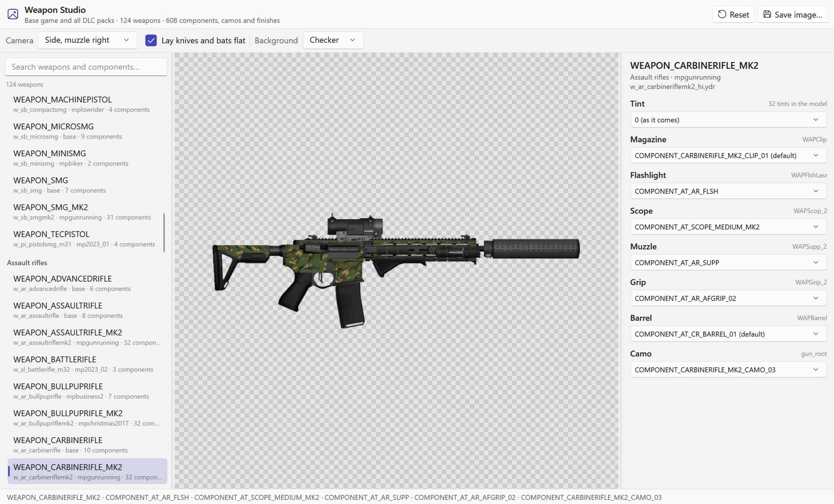The height and width of the screenshot is (504, 834).
Task: Select WEAPON_SMG_MK2 in the list
Action: (x=87, y=212)
